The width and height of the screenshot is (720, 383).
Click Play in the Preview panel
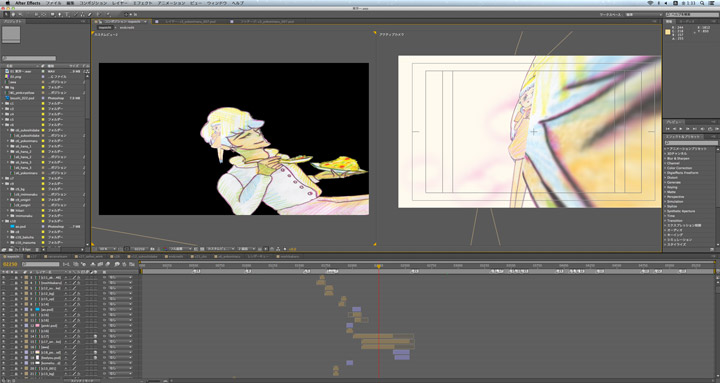pos(681,129)
